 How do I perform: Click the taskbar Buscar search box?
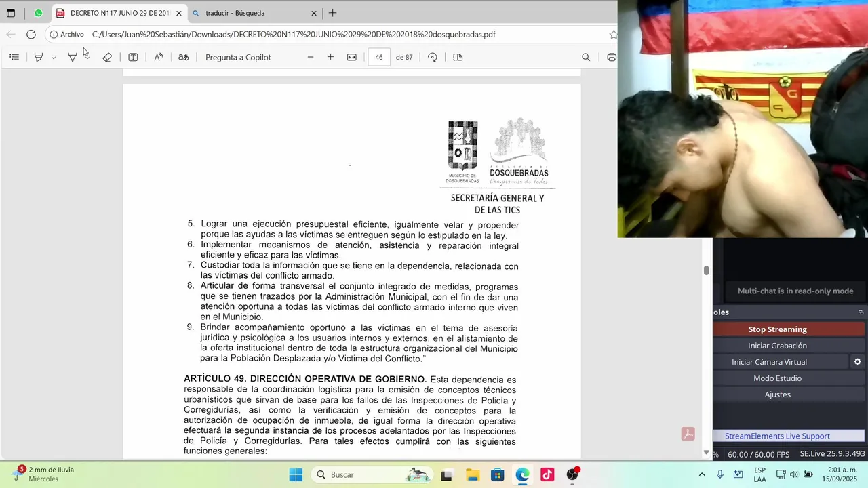pos(372,474)
